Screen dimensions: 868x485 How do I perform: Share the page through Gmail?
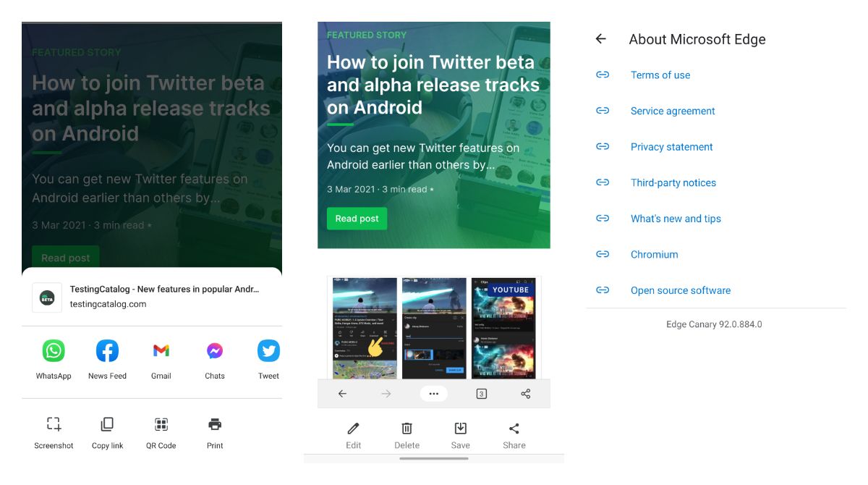[x=161, y=351]
